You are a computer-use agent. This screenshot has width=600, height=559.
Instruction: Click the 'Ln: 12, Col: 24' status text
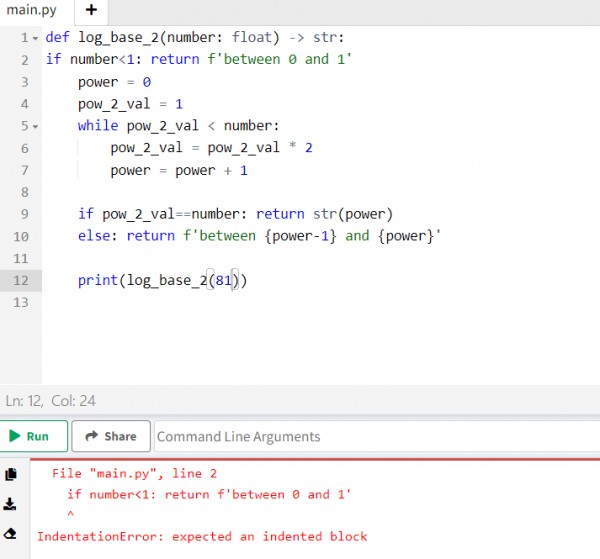click(50, 401)
